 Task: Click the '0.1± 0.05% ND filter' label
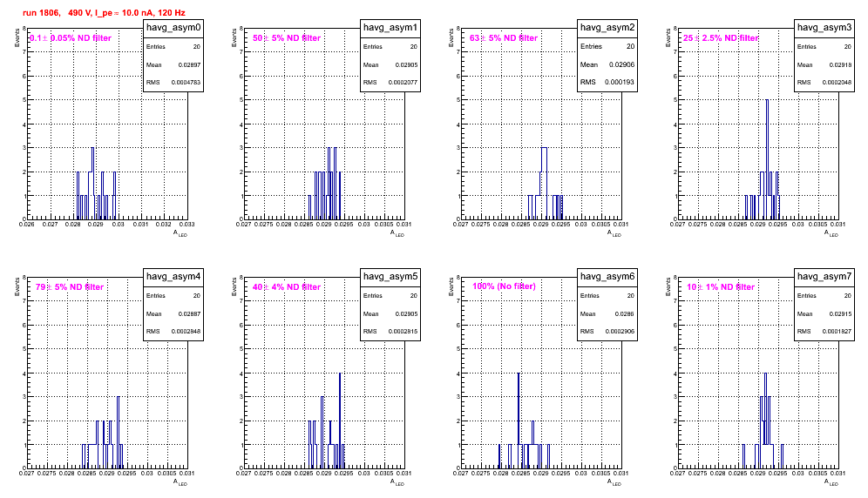(71, 38)
